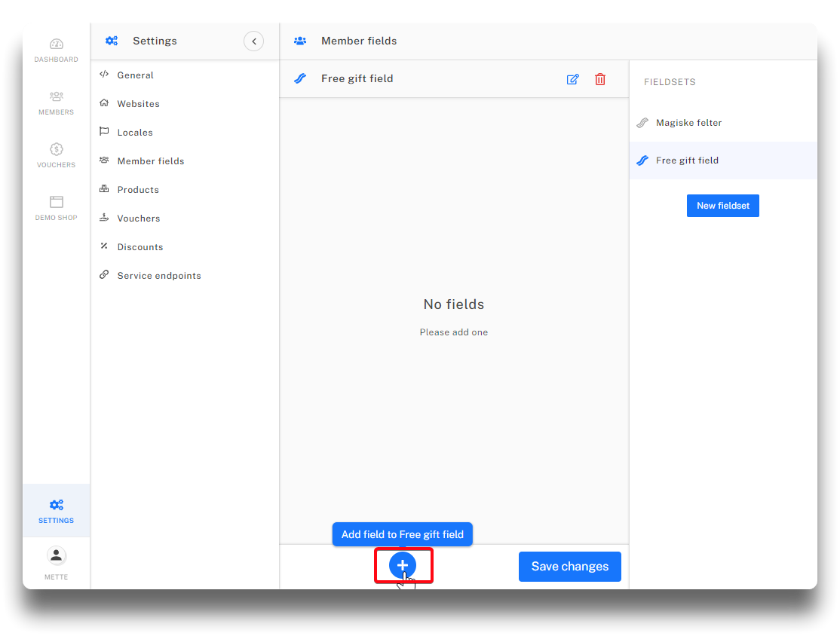This screenshot has height=636, width=840.
Task: Open Vouchers in the main sidebar
Action: click(x=57, y=156)
